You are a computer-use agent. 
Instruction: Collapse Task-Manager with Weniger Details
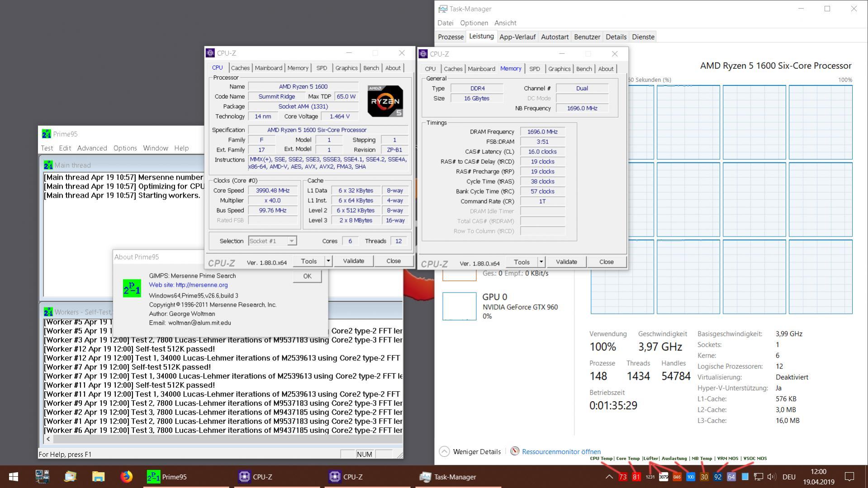click(470, 451)
